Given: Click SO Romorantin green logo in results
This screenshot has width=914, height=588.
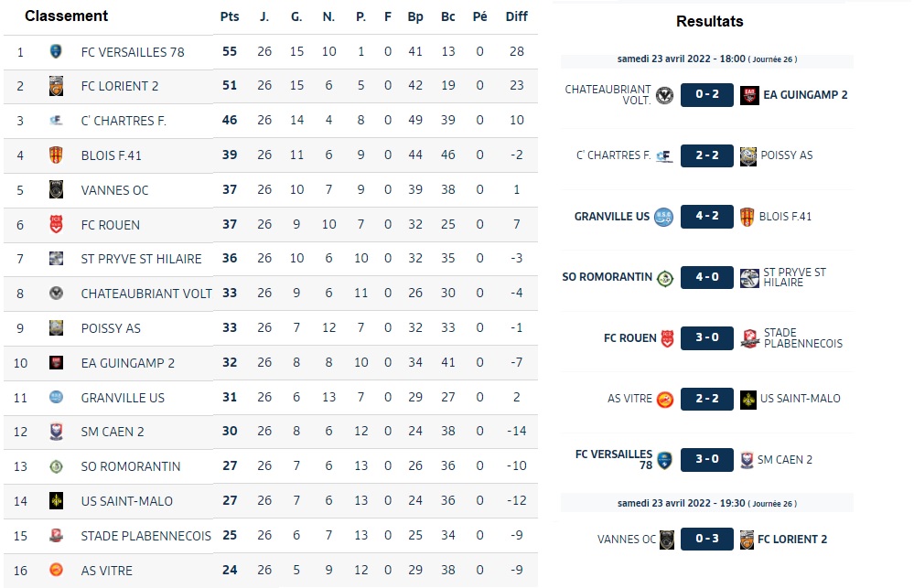Looking at the screenshot, I should [x=665, y=279].
